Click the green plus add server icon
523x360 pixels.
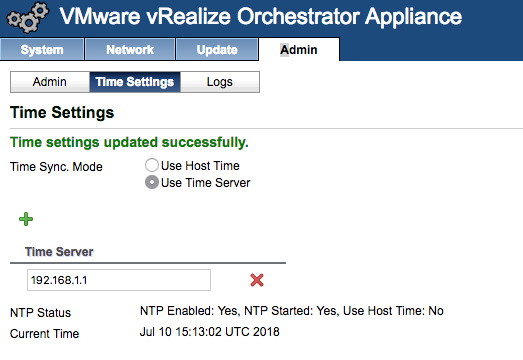tap(26, 219)
